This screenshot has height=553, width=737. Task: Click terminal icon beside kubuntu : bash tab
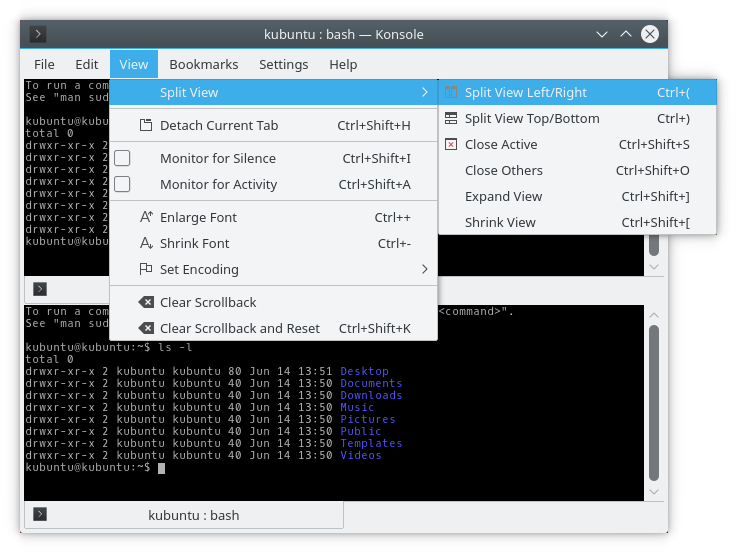(40, 514)
